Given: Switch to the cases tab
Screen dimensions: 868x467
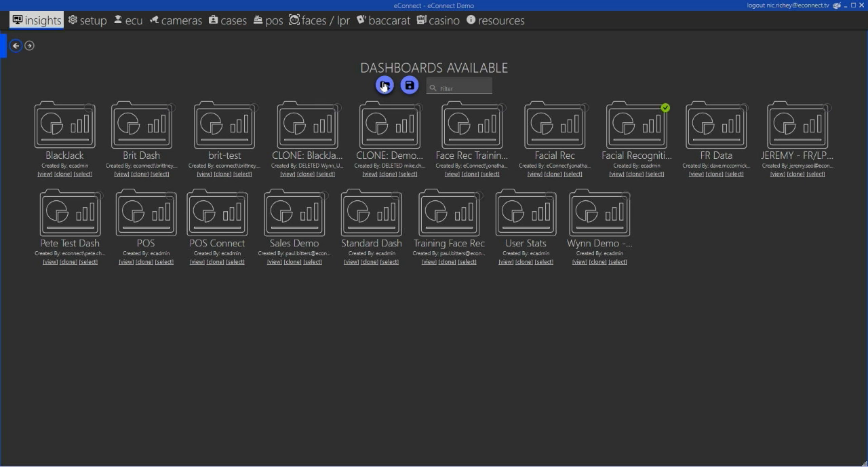Looking at the screenshot, I should (228, 20).
